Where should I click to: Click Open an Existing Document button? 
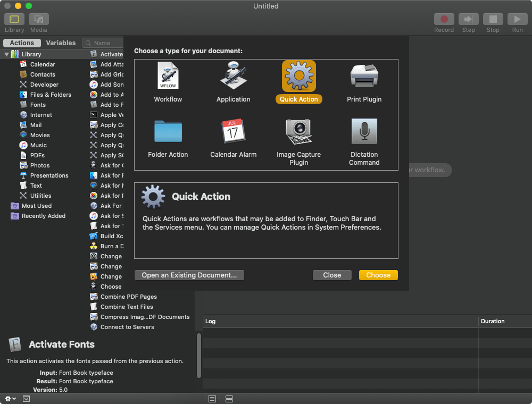(189, 275)
